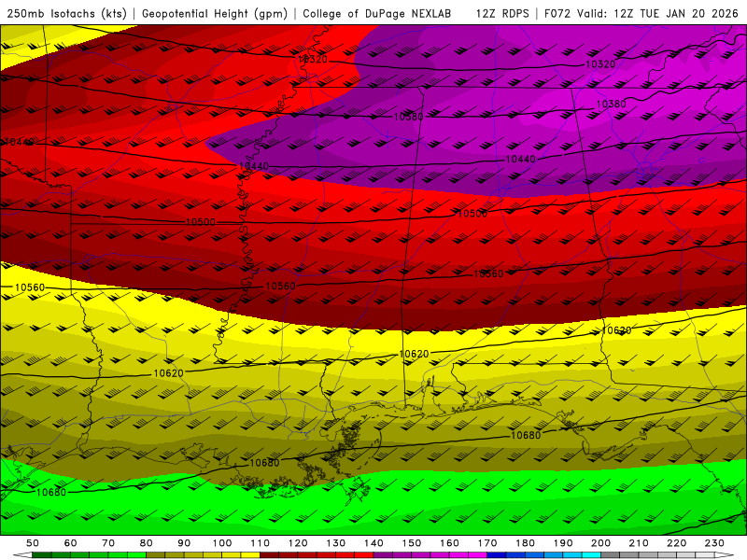747x560 pixels.
Task: Pick the bright magenta swatch just before 170
Action: [477, 555]
